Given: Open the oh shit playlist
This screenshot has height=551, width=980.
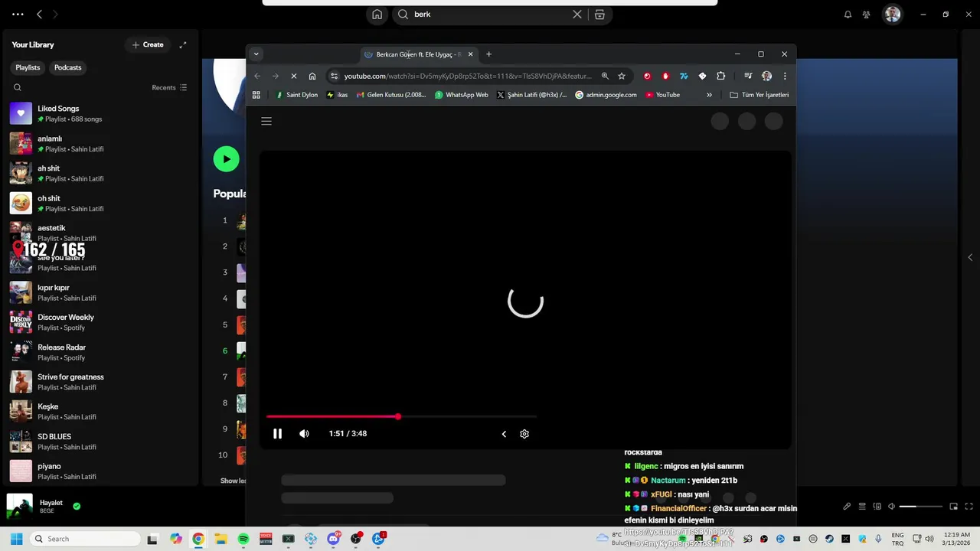Looking at the screenshot, I should tap(100, 203).
